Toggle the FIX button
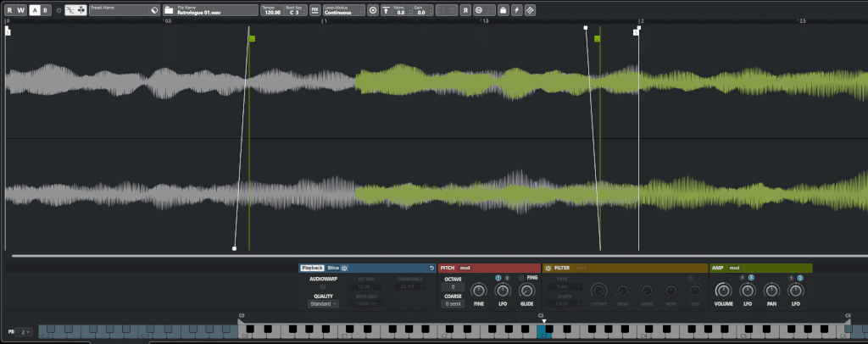Viewport: 868px width, 344px height. [314, 10]
